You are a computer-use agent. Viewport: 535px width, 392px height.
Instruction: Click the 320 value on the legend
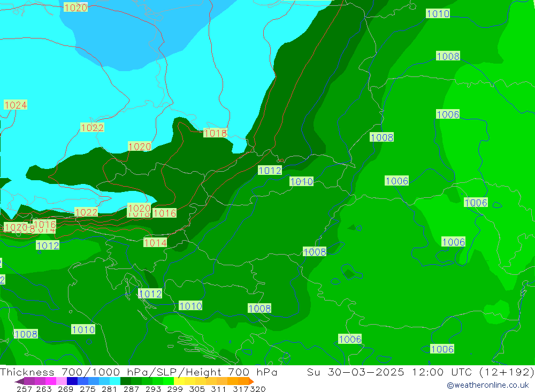click(258, 389)
